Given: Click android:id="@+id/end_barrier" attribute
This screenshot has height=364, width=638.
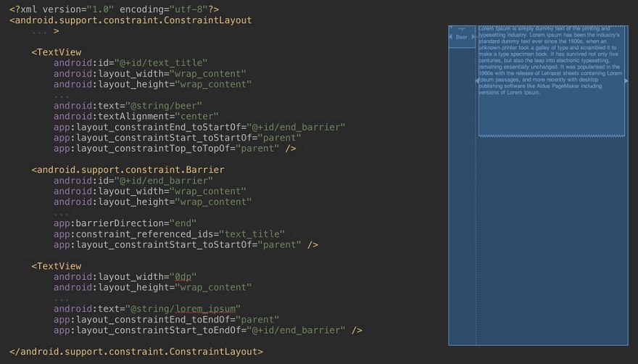Looking at the screenshot, I should [x=133, y=181].
